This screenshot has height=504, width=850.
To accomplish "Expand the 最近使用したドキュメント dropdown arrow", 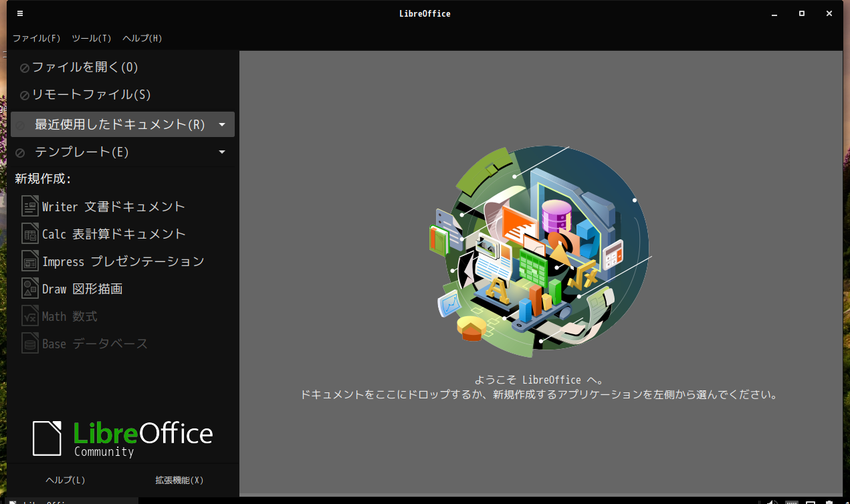I will 222,124.
